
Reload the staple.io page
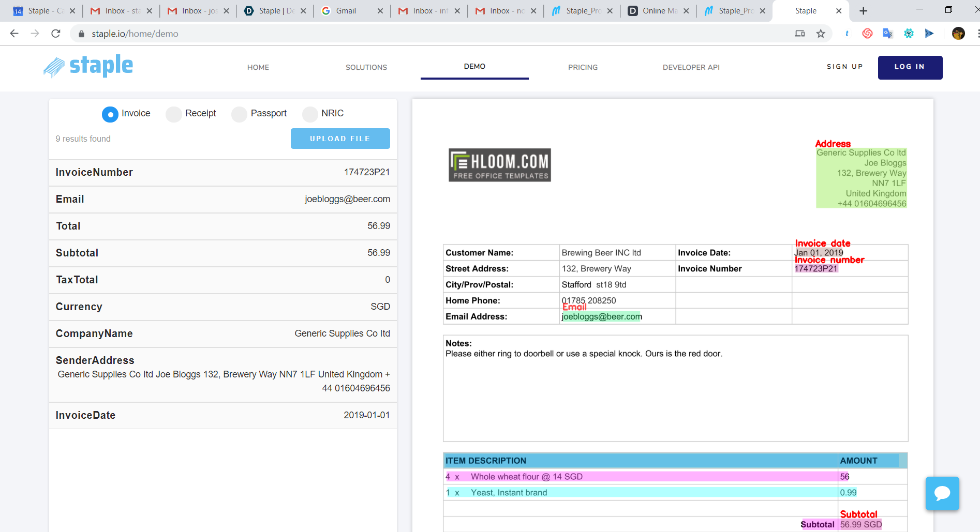56,34
